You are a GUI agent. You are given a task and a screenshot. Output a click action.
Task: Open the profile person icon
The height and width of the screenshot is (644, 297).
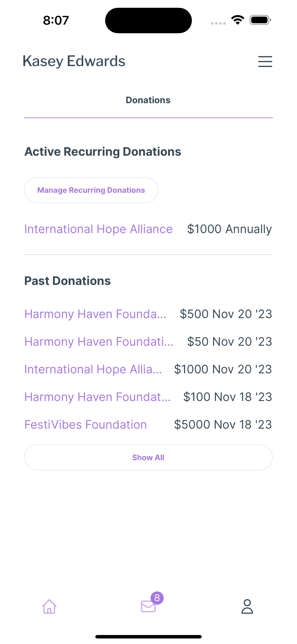[247, 606]
